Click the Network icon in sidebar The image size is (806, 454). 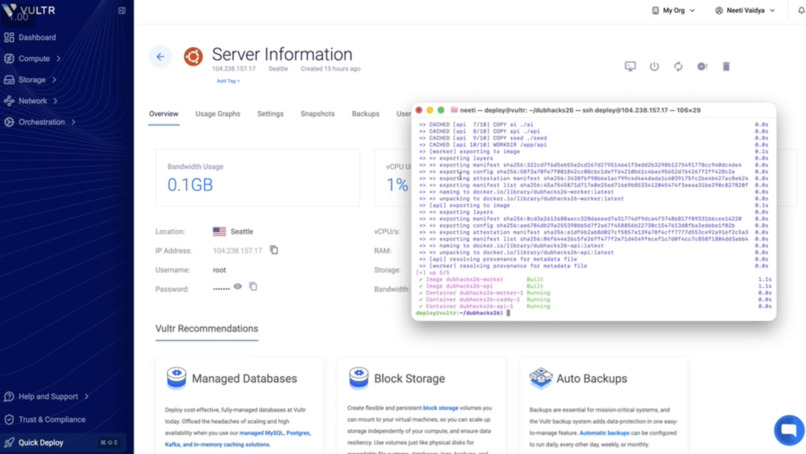[x=9, y=101]
